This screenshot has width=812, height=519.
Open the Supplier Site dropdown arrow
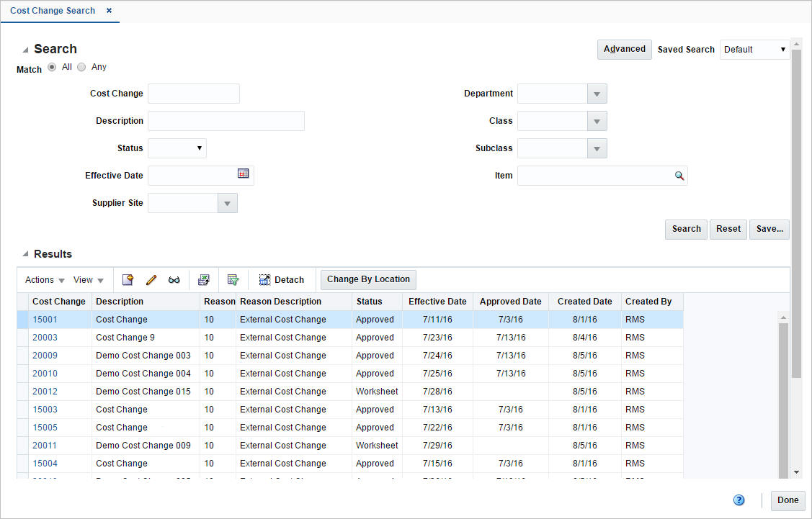click(x=227, y=202)
